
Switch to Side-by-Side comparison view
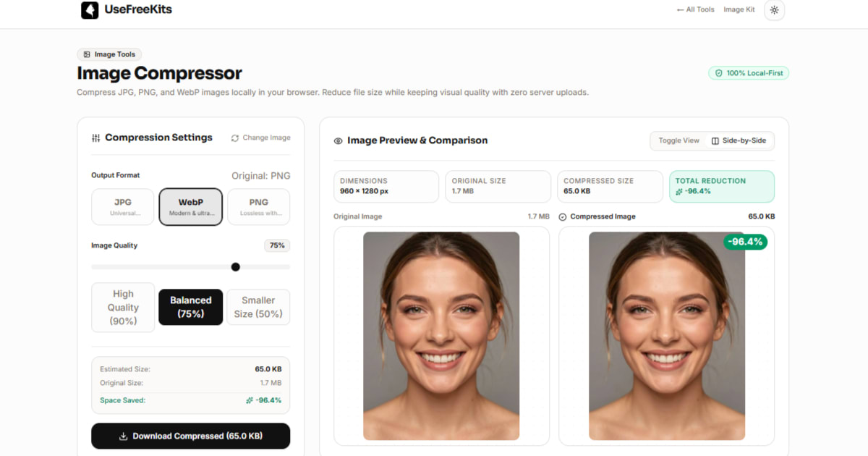tap(739, 140)
